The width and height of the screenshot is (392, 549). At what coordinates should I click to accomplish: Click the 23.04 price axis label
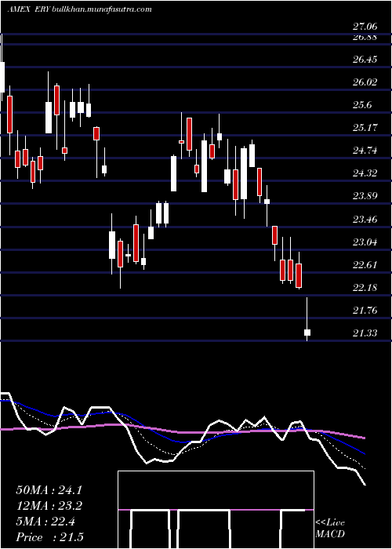point(365,242)
